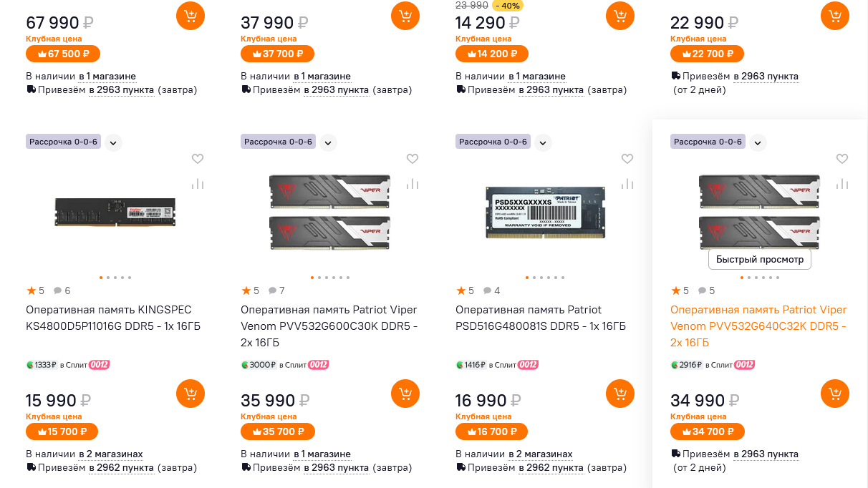Click cart icon next to 14 290 ₽ price
This screenshot has height=488, width=868.
click(620, 16)
